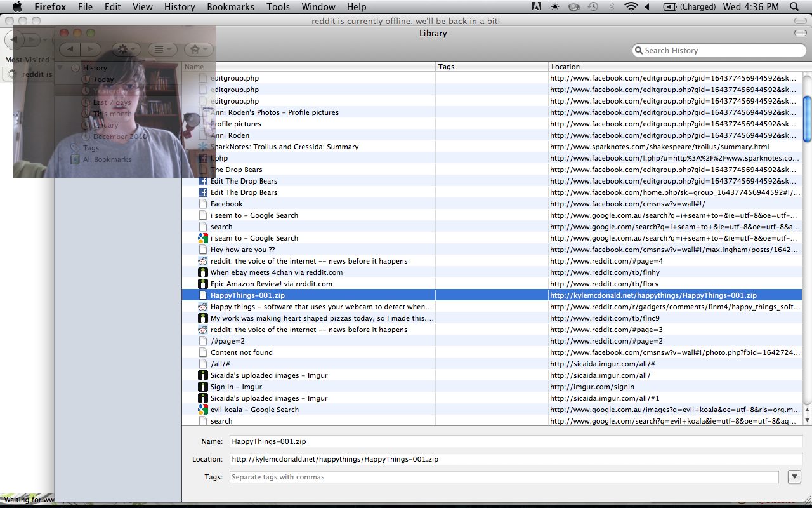Viewport: 812px width, 508px height.
Task: Click the Library forward arrow button
Action: [90, 50]
